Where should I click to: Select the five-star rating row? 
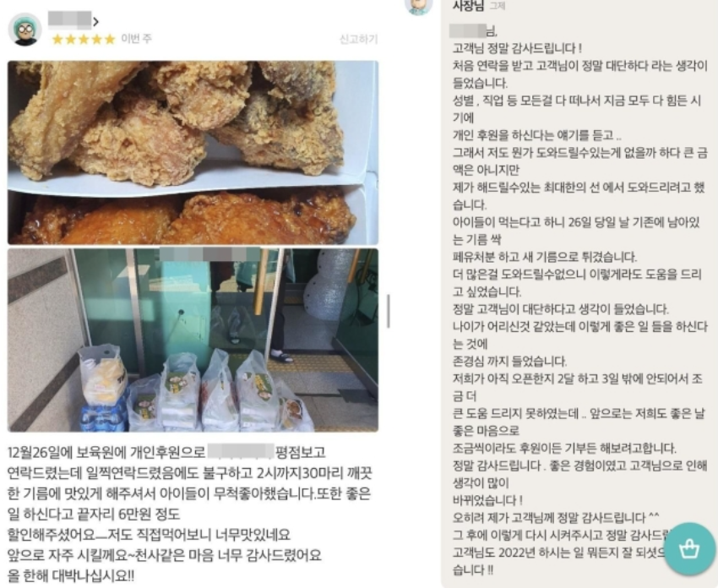[84, 40]
